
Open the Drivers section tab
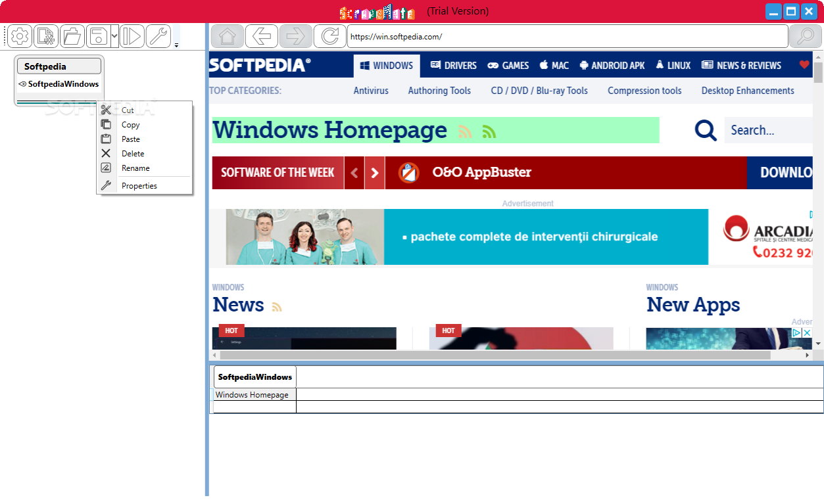[x=454, y=66]
